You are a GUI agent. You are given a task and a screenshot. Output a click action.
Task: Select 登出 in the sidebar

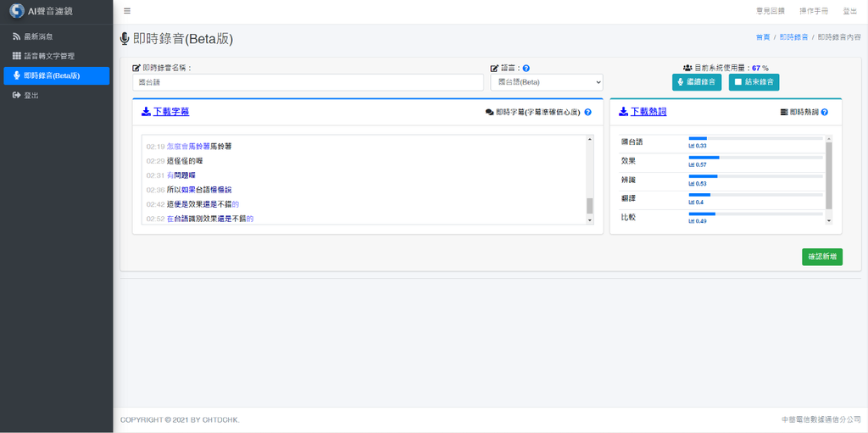pos(57,95)
